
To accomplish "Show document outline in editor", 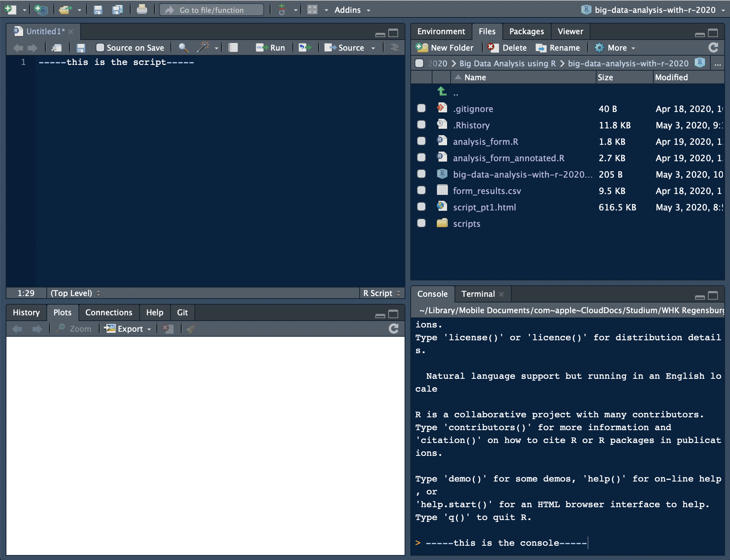I will [394, 47].
